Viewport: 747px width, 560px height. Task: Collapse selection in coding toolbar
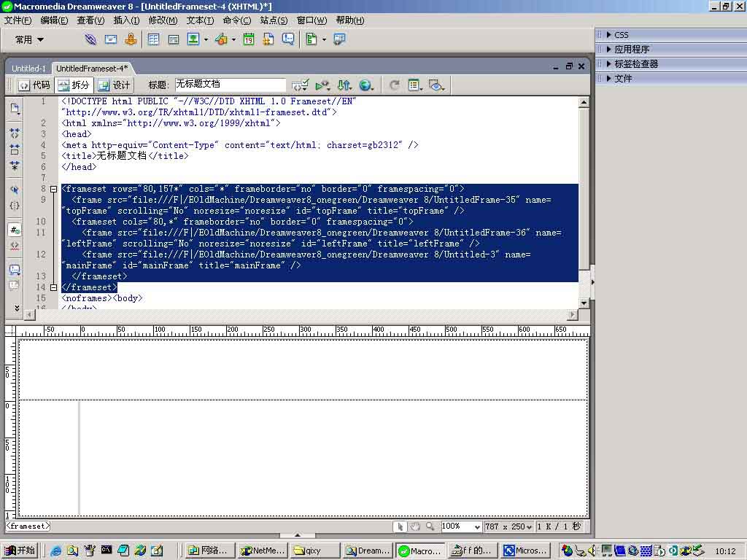coord(15,149)
